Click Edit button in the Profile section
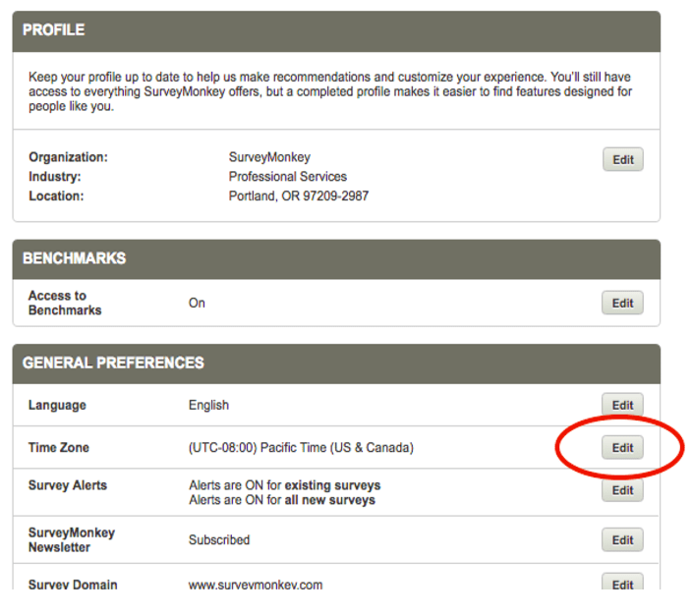The image size is (692, 616). click(622, 159)
